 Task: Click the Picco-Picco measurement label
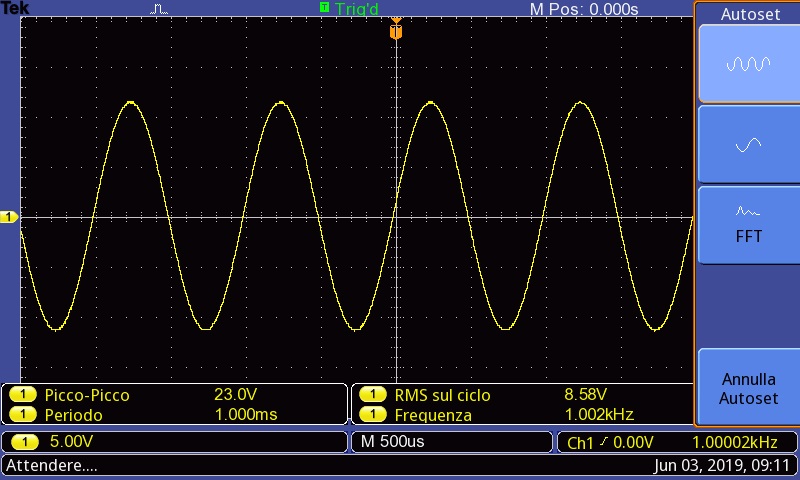87,395
